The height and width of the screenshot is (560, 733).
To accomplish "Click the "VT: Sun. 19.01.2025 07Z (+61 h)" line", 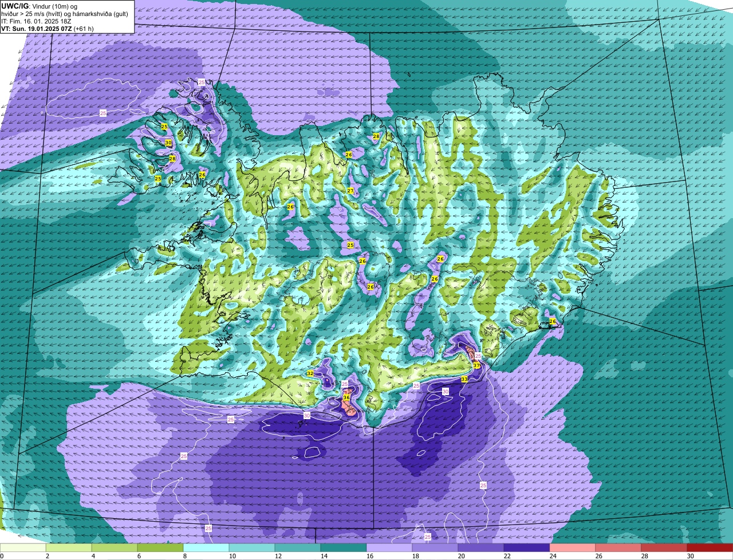I will 48,28.
